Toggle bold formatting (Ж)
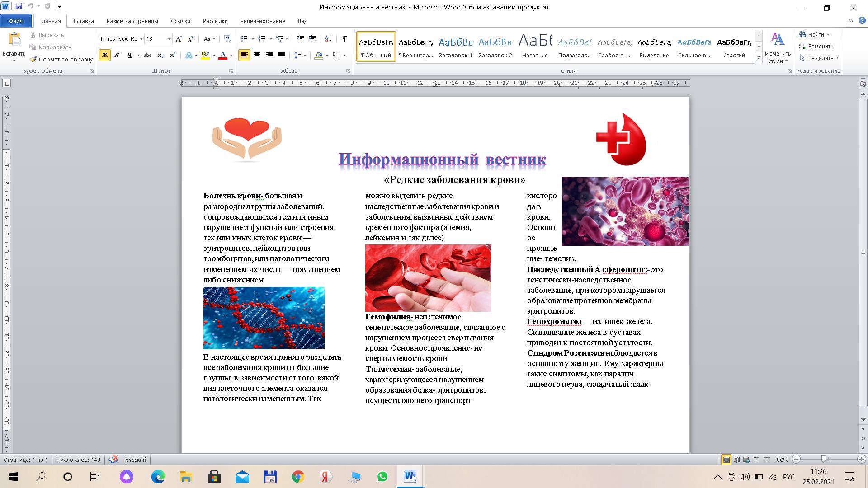868x488 pixels. (104, 55)
